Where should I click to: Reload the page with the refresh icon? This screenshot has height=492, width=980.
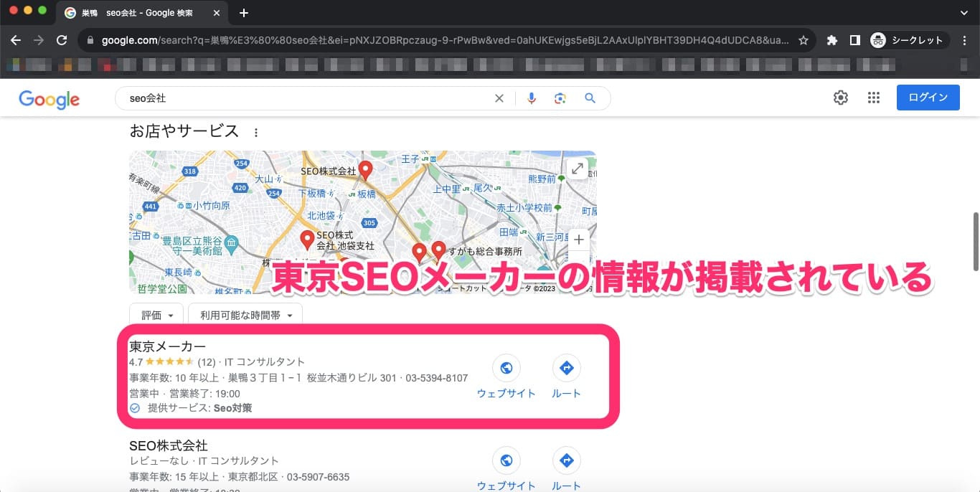62,40
